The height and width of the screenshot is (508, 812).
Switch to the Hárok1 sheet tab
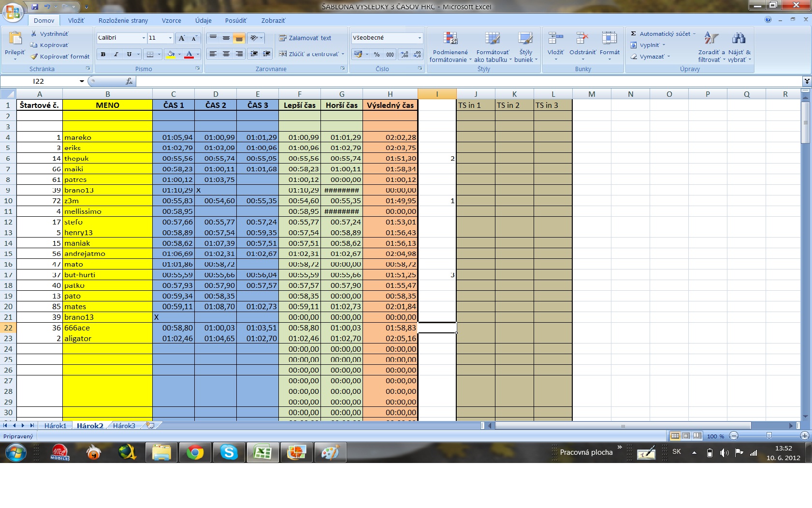coord(55,426)
